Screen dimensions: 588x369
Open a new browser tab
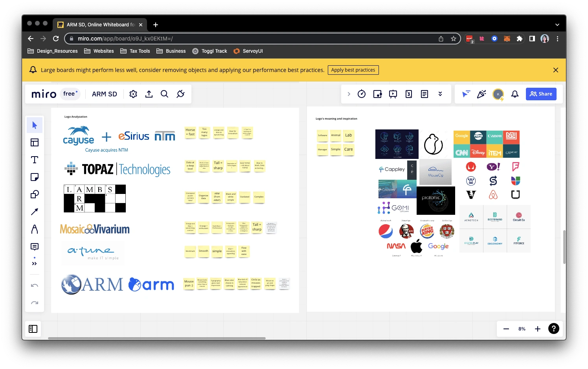click(156, 25)
